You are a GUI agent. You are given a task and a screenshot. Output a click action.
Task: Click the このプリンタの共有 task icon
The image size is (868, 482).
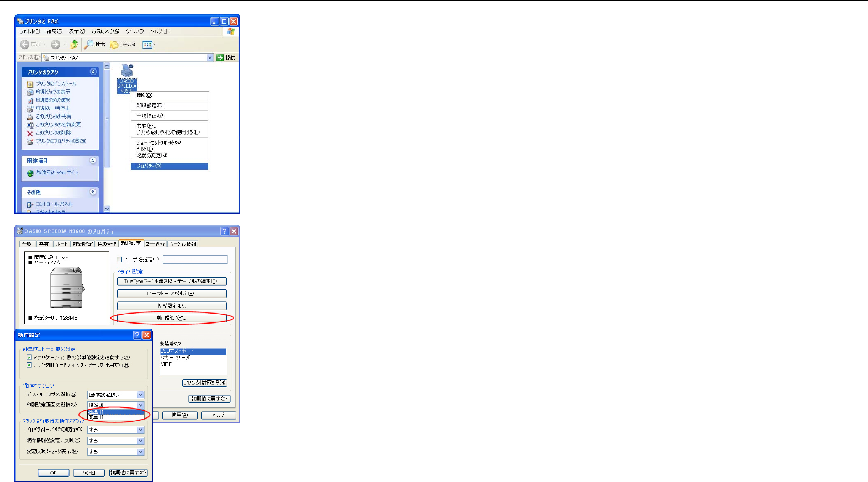30,117
